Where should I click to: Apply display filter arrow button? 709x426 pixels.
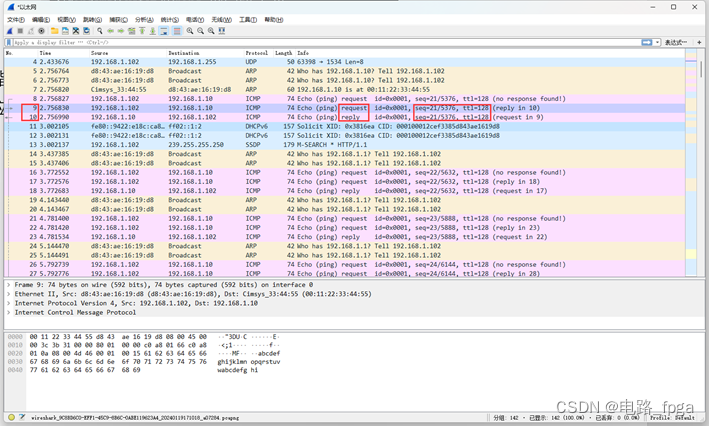(x=647, y=42)
